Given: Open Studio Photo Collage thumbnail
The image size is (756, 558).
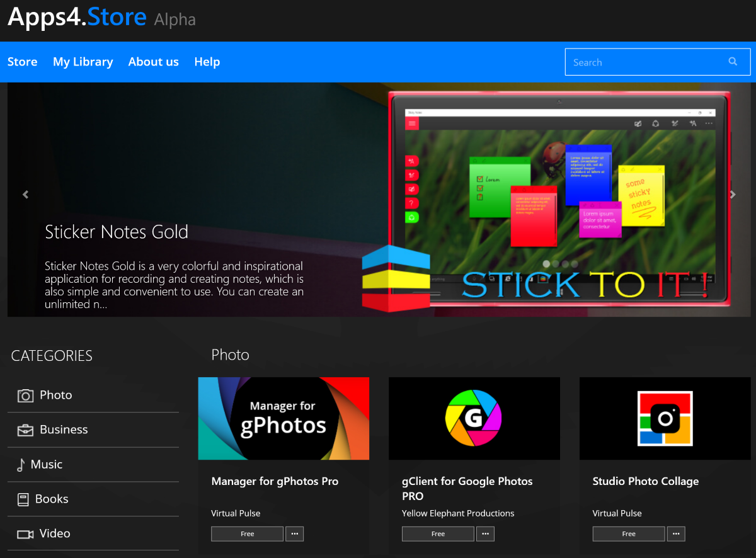Looking at the screenshot, I should tap(665, 418).
